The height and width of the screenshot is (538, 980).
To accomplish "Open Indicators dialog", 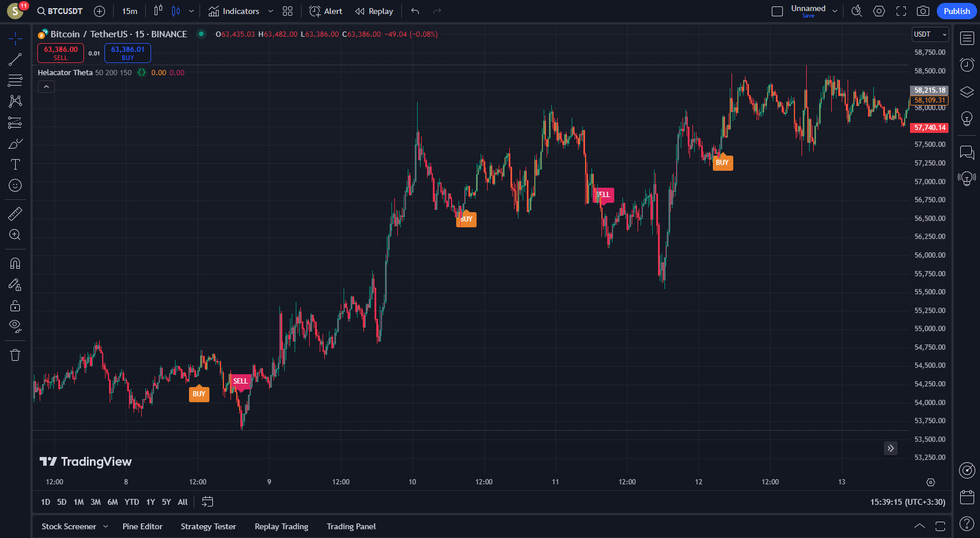I will pyautogui.click(x=234, y=11).
